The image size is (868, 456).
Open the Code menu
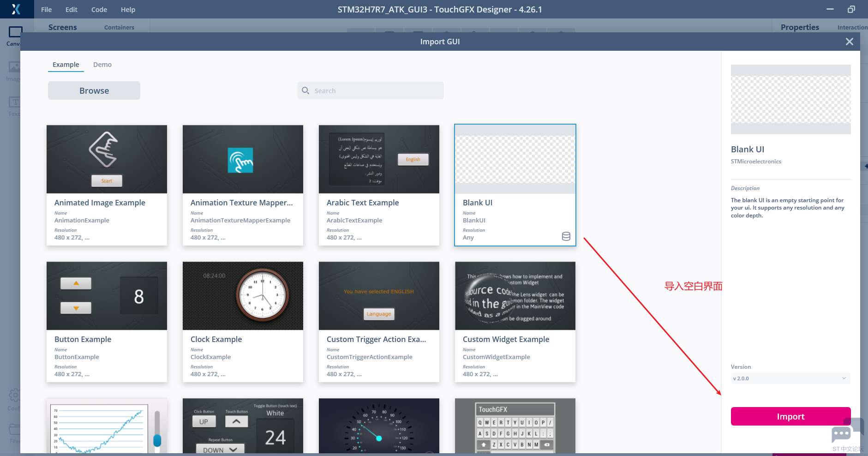pyautogui.click(x=99, y=9)
